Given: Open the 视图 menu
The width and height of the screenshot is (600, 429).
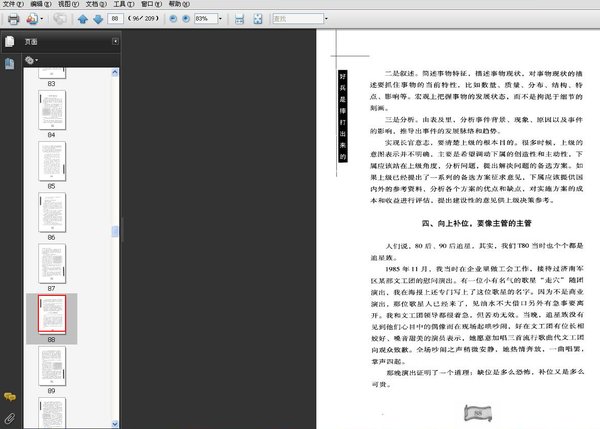Looking at the screenshot, I should click(x=68, y=4).
